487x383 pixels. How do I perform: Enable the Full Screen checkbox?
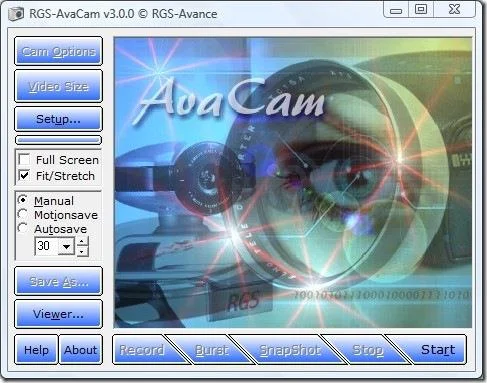pyautogui.click(x=24, y=159)
